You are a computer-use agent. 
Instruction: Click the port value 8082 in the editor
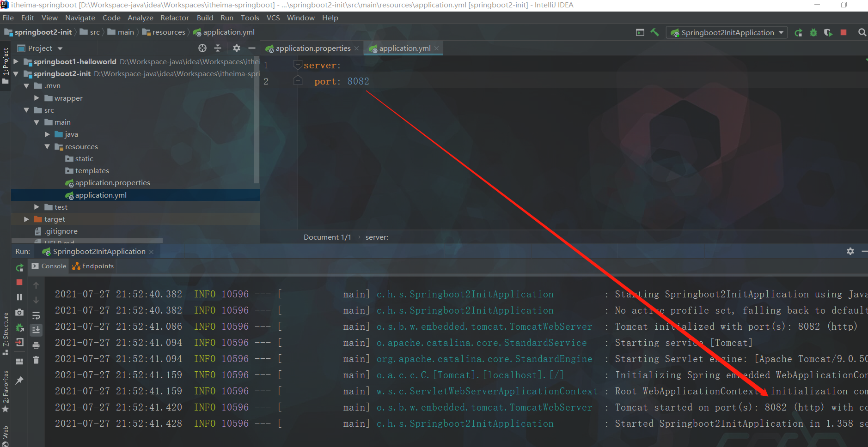click(x=358, y=81)
